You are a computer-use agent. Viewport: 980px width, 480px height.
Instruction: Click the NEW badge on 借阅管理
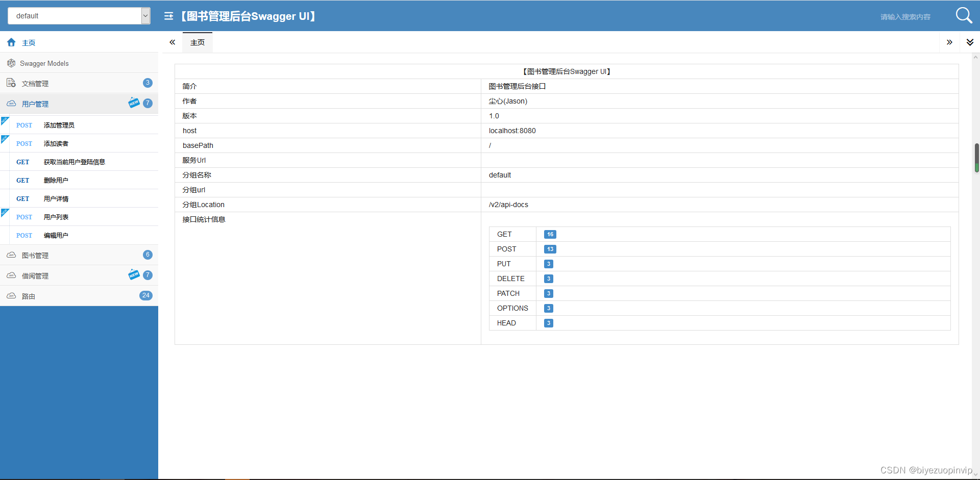[x=134, y=274]
